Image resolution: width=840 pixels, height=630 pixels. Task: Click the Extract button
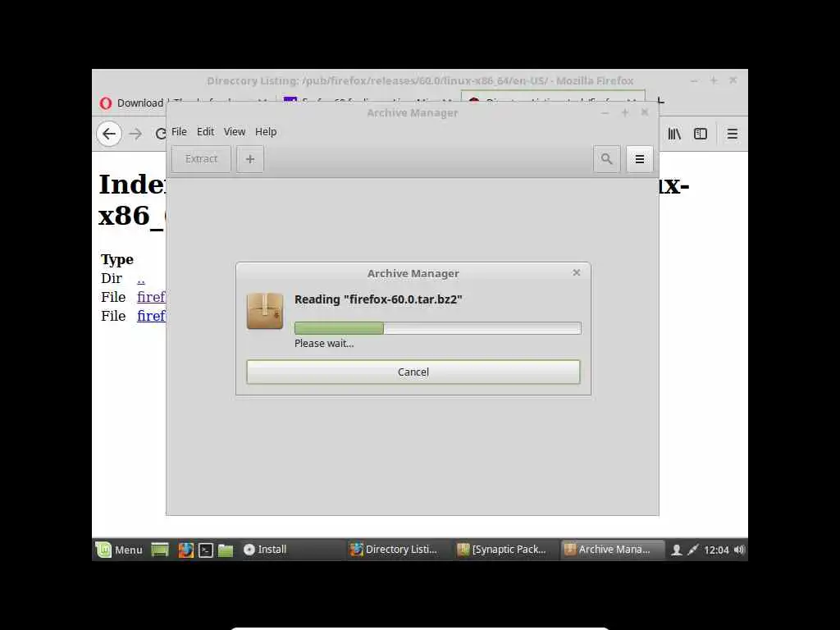click(x=202, y=159)
